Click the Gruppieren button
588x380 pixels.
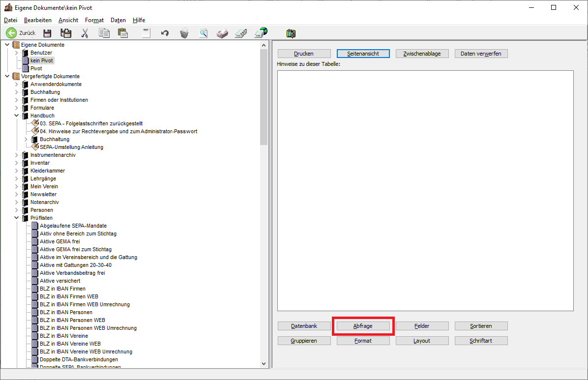[304, 341]
